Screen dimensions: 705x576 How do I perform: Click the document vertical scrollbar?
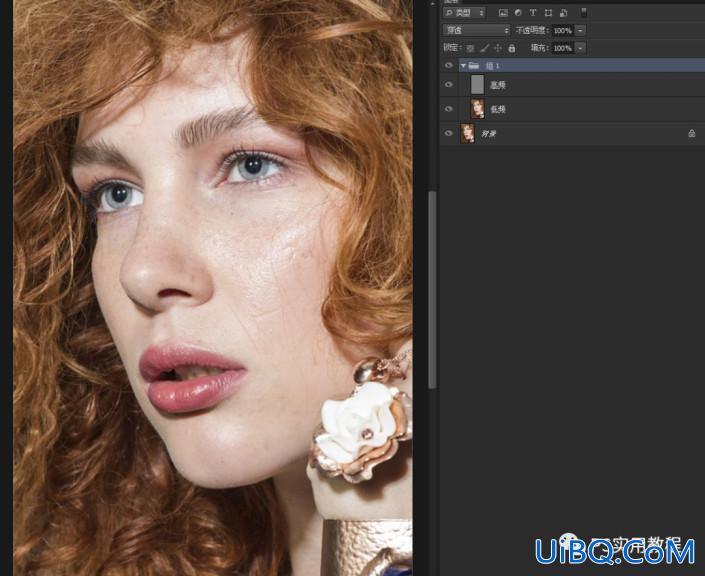[x=432, y=290]
